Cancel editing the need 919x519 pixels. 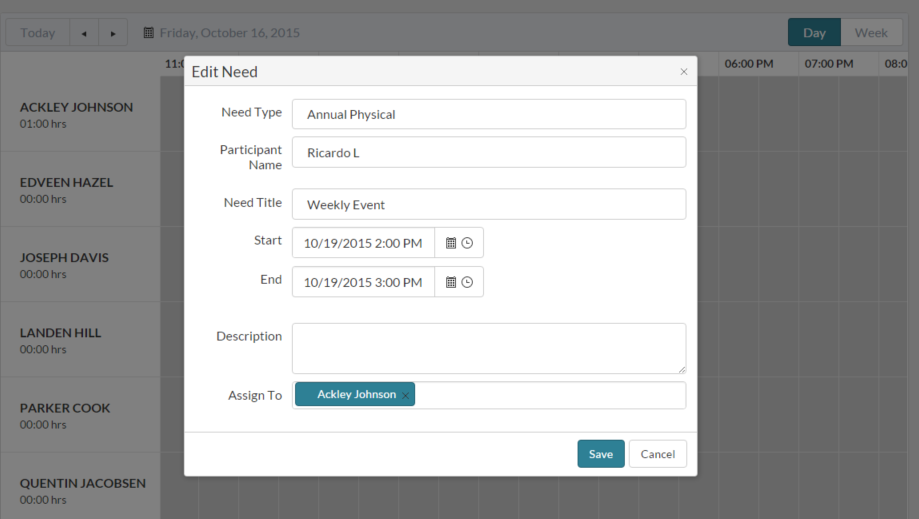click(658, 454)
